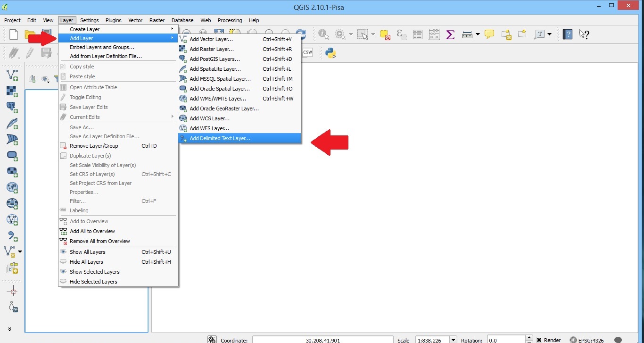The width and height of the screenshot is (644, 343).
Task: Choose the Select Features by rectangle tool
Action: pos(362,34)
